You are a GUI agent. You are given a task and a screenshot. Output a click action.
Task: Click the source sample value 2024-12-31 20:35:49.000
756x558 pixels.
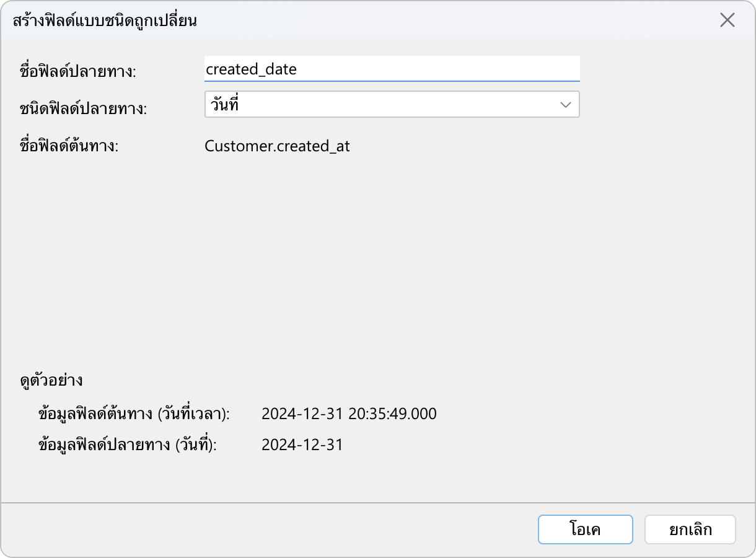[x=349, y=414]
